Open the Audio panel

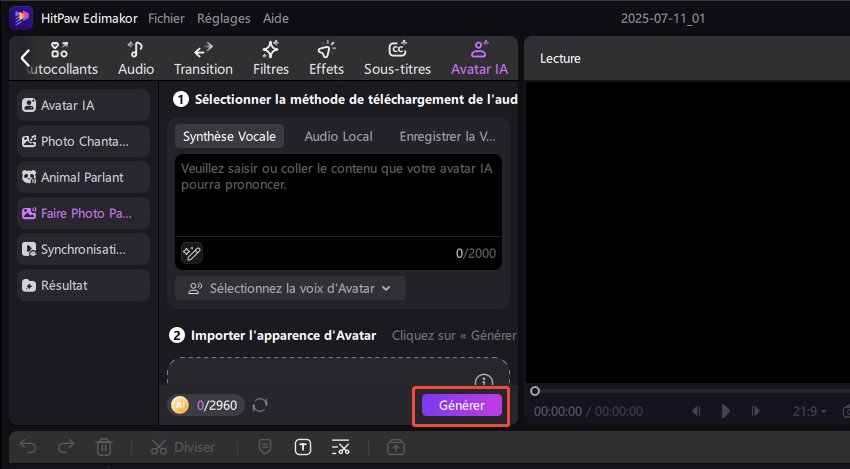[136, 59]
